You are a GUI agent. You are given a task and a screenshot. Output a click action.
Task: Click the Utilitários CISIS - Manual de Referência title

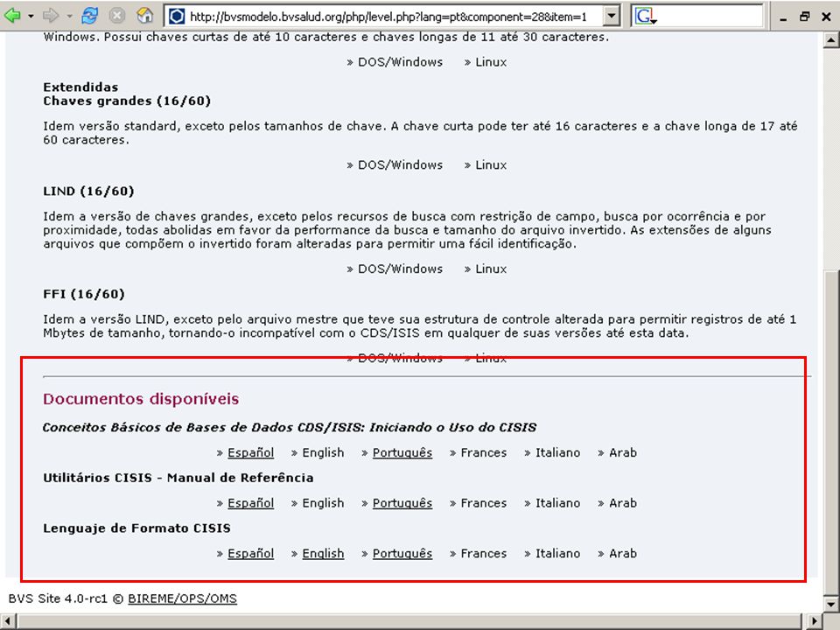click(x=178, y=478)
